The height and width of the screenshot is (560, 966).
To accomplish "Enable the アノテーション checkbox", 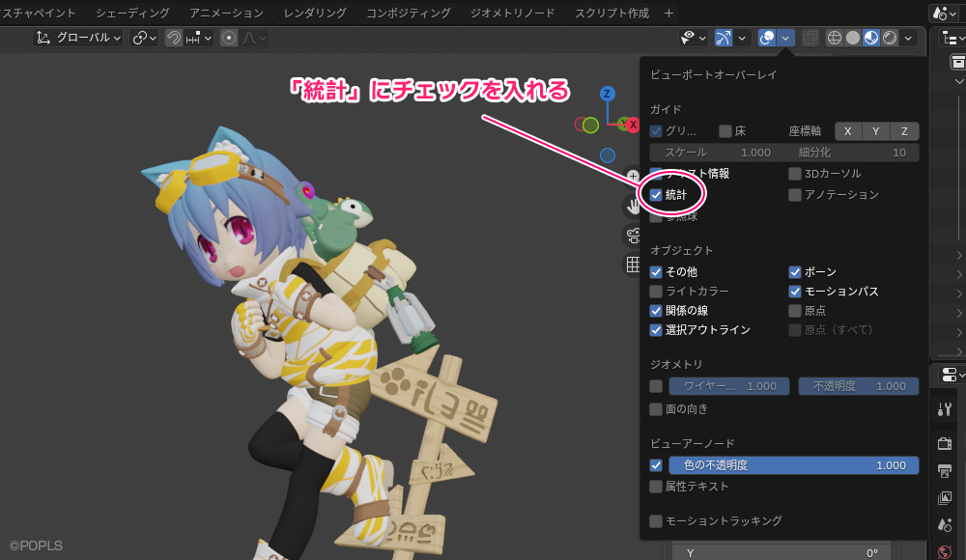I will pyautogui.click(x=795, y=195).
